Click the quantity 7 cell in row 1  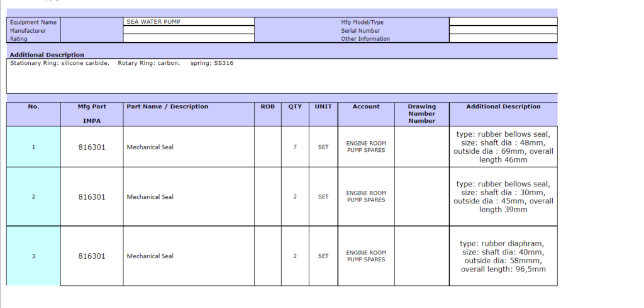point(295,147)
